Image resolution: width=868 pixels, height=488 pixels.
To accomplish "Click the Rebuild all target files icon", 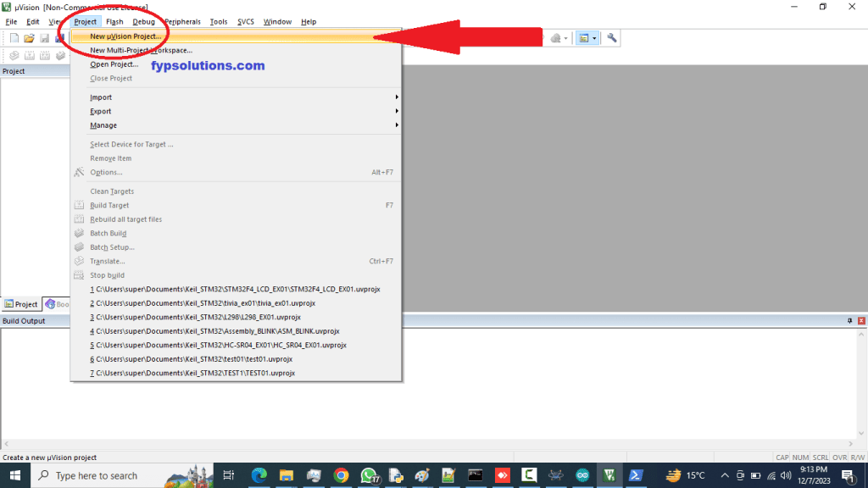I will [44, 55].
